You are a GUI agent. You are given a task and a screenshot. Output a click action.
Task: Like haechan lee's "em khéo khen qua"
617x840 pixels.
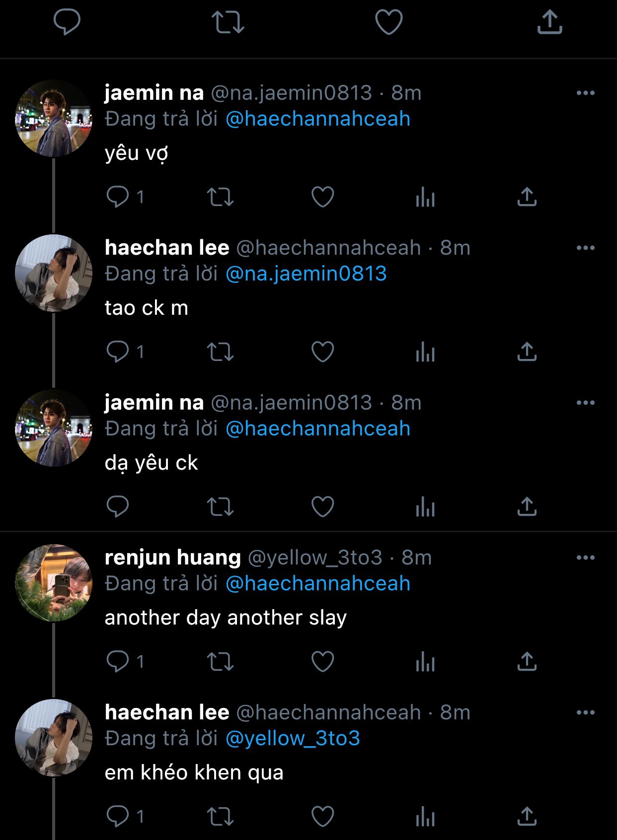pos(322,817)
